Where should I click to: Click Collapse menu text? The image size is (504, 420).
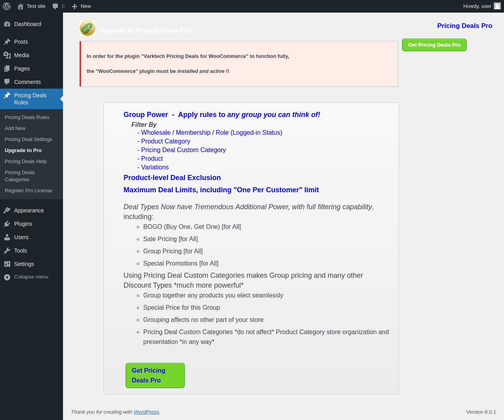click(x=31, y=277)
